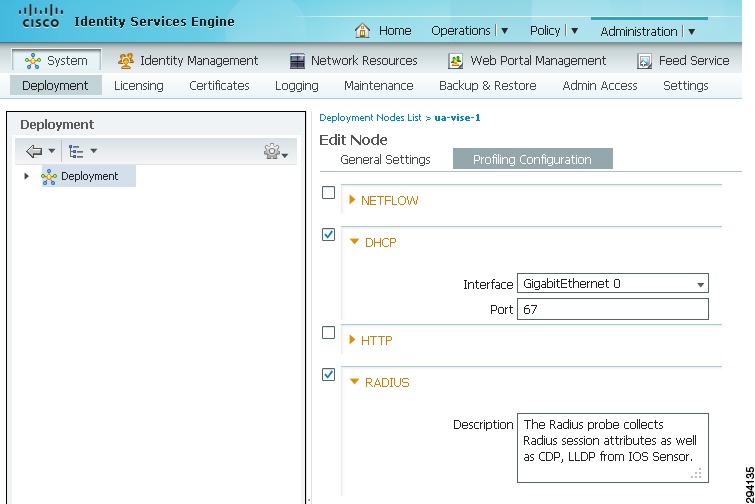Image resolution: width=755 pixels, height=504 pixels.
Task: Open the Maintenance submenu tab
Action: [378, 86]
